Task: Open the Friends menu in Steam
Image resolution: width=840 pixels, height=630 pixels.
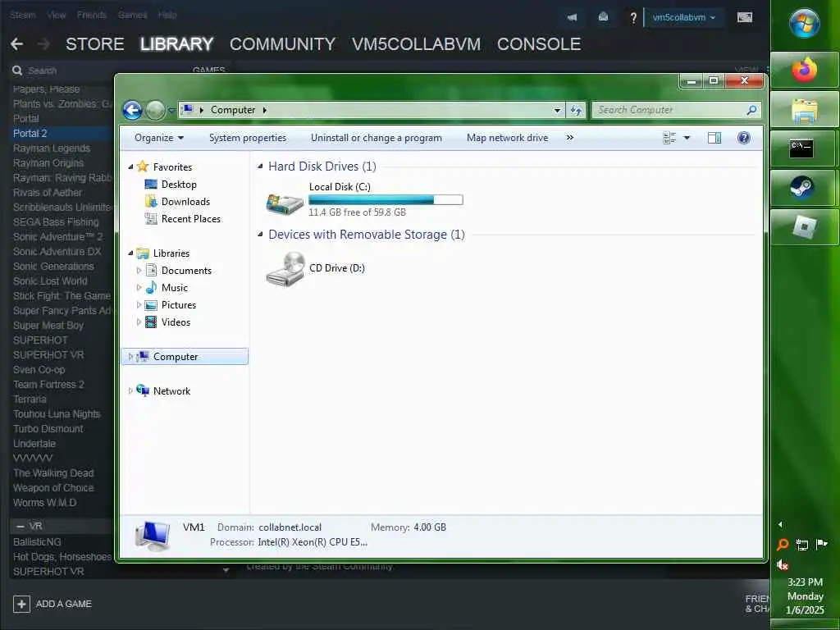Action: 92,15
